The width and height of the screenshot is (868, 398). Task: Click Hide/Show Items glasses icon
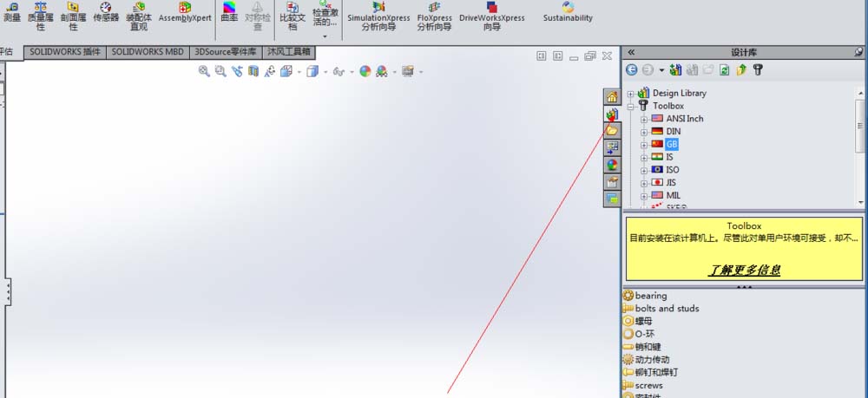[339, 71]
